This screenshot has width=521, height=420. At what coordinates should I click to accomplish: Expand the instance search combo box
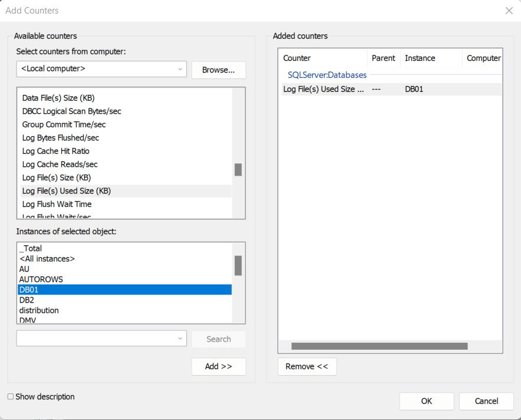click(x=180, y=339)
